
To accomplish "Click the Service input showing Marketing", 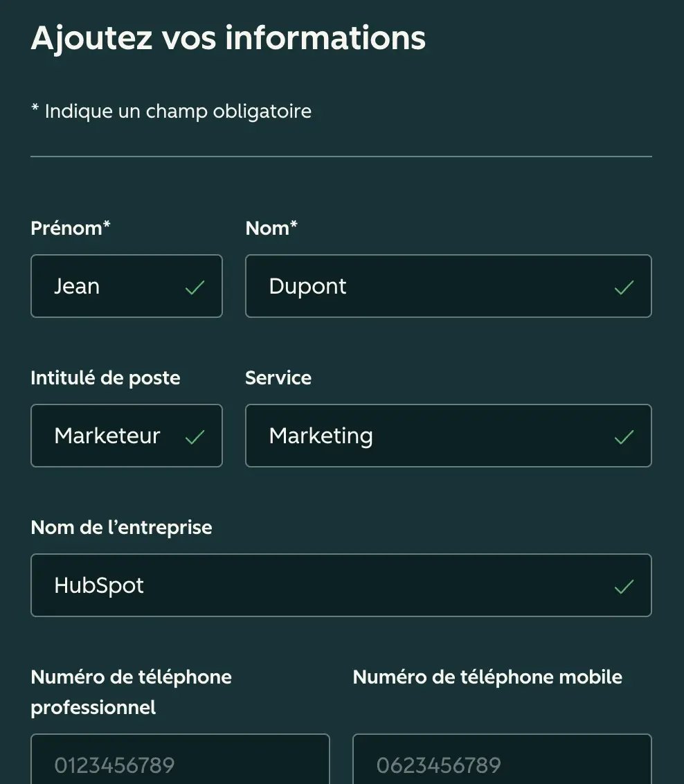I will (429, 436).
